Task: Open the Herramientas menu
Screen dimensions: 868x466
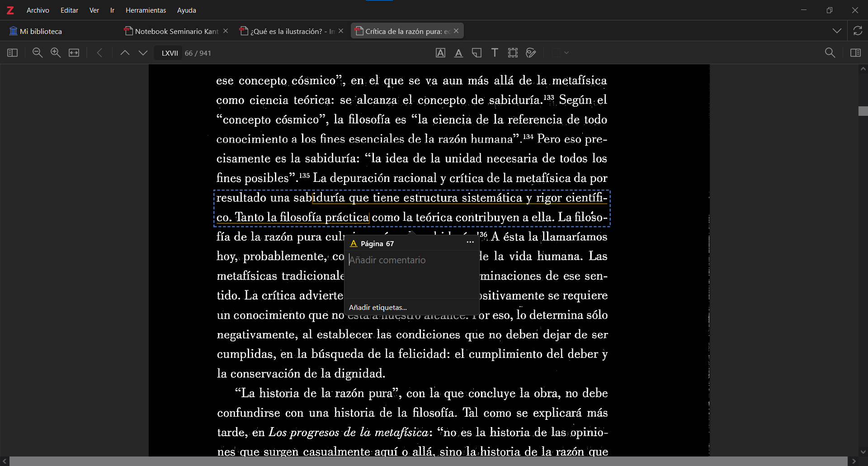Action: click(x=146, y=10)
